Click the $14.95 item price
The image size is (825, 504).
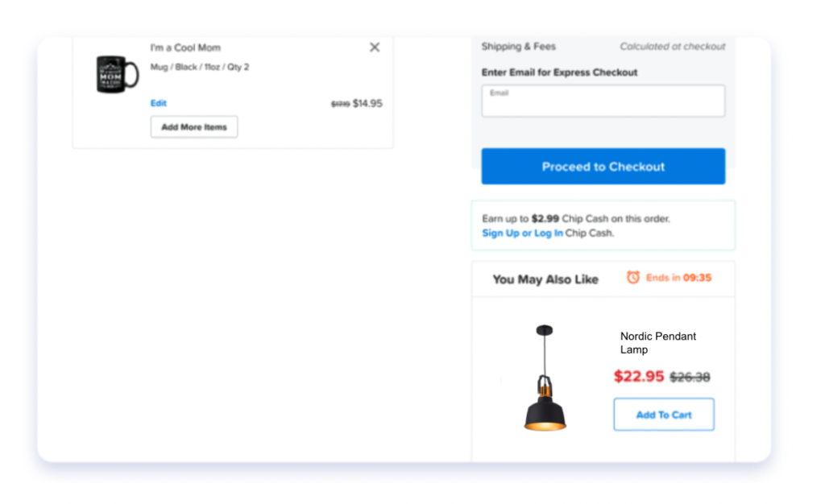point(367,104)
